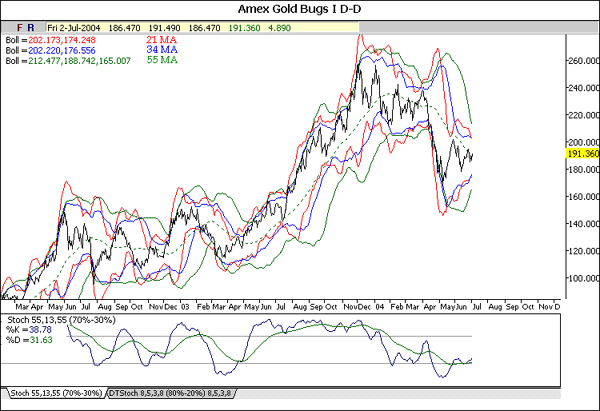Click the 180.000 price axis label
Viewport: 600px width, 411px height.
584,170
